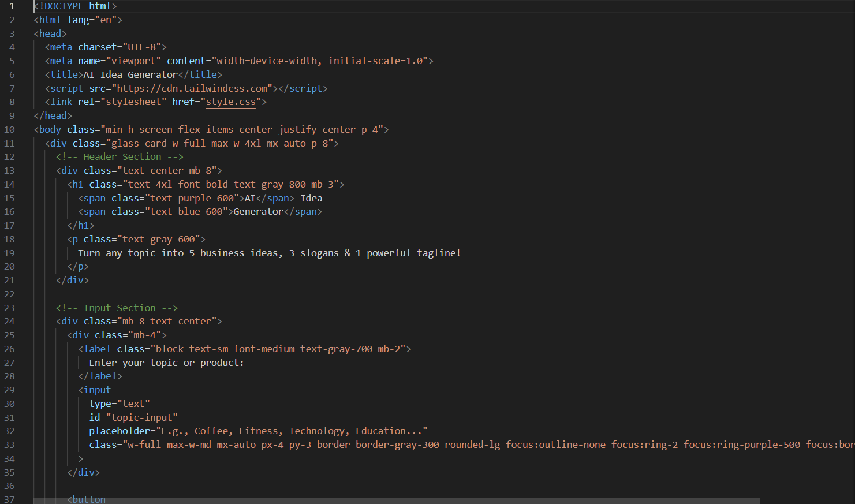Viewport: 855px width, 504px height.
Task: Select line number 22 in the gutter
Action: click(x=9, y=294)
